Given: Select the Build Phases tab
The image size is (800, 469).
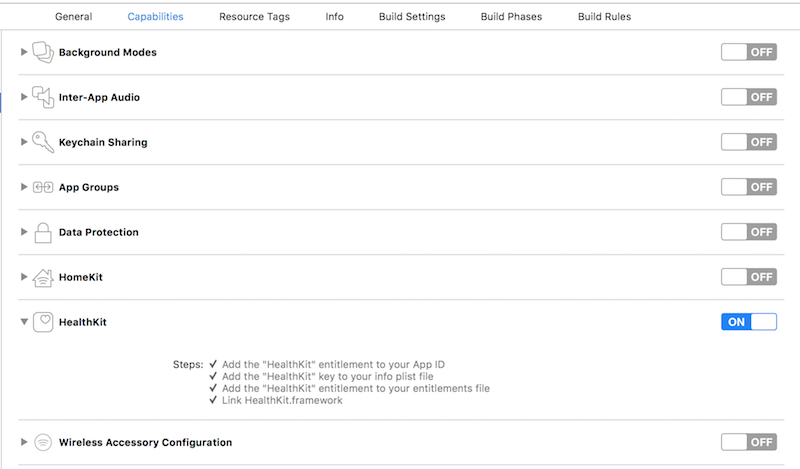Looking at the screenshot, I should (x=512, y=17).
